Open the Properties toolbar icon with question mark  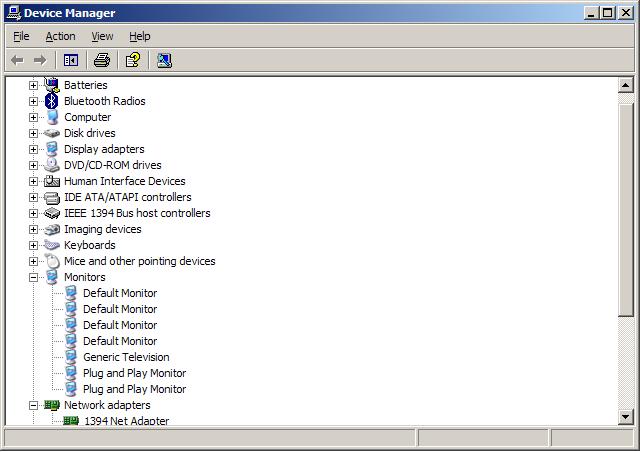point(133,60)
